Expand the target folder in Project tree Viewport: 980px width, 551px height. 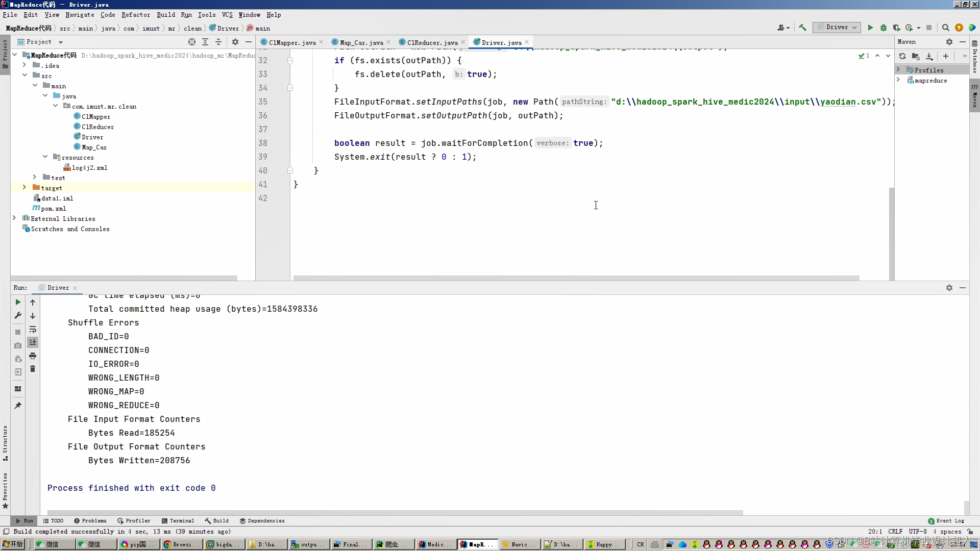[x=24, y=188]
